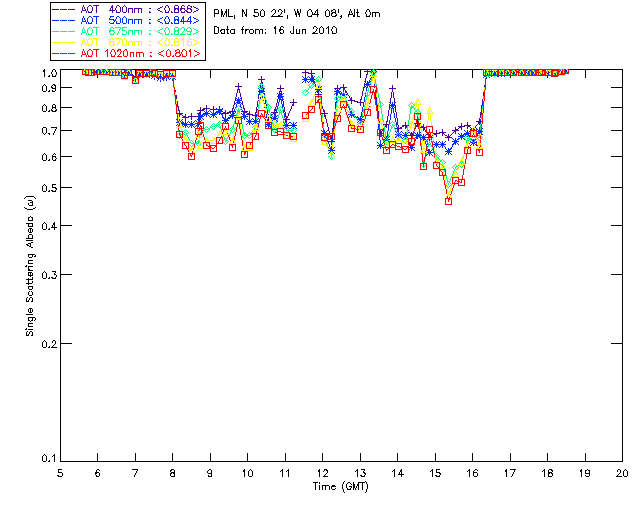
Task: Click the hour 6 x-axis label
Action: (x=98, y=473)
